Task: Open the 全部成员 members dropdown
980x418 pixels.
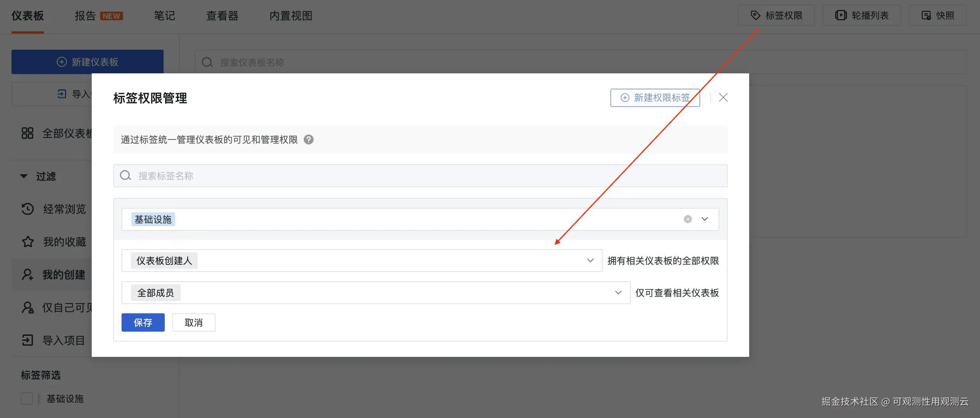Action: point(618,293)
